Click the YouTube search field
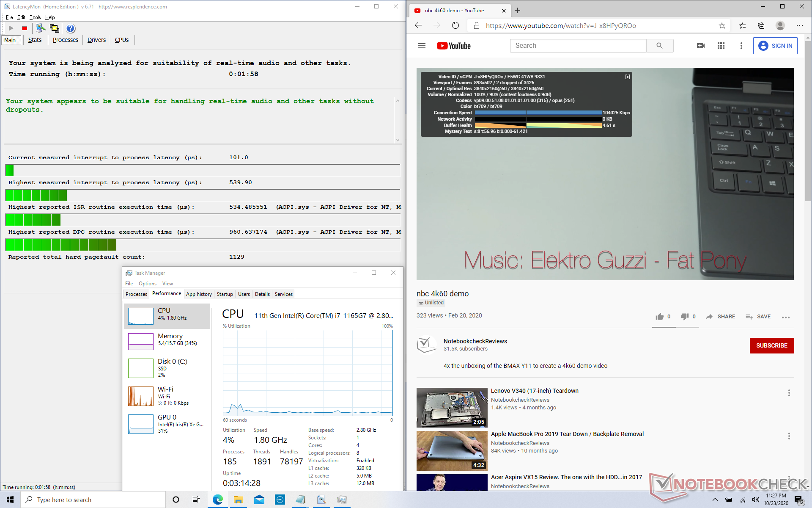Image resolution: width=812 pixels, height=508 pixels. click(578, 46)
